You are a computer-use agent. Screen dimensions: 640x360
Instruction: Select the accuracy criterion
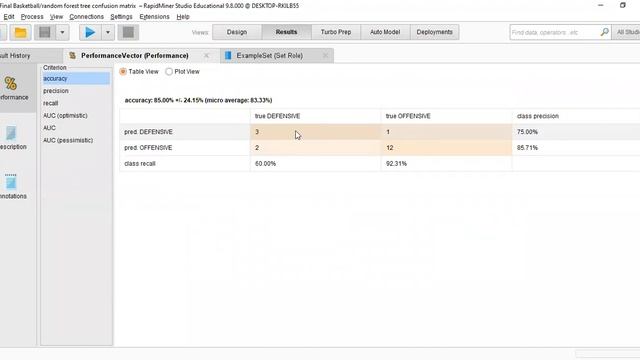tap(76, 78)
